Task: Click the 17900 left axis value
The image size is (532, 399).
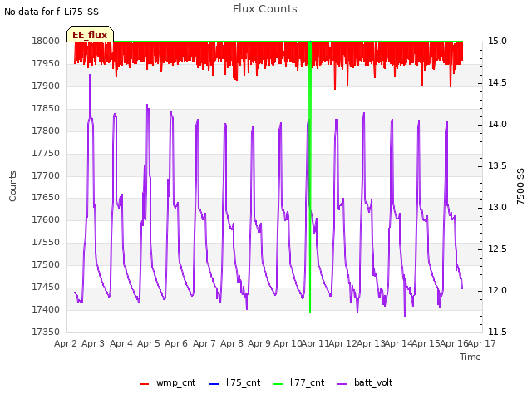Action: [x=46, y=86]
